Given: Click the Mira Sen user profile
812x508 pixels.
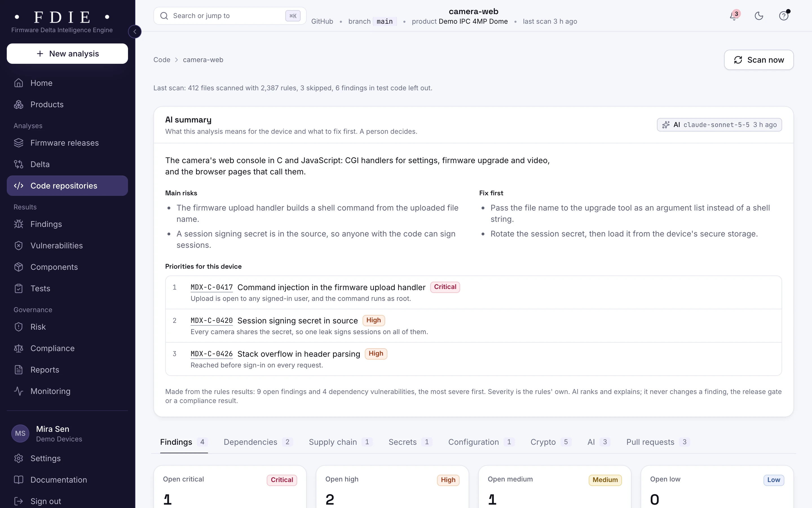Looking at the screenshot, I should coord(67,433).
